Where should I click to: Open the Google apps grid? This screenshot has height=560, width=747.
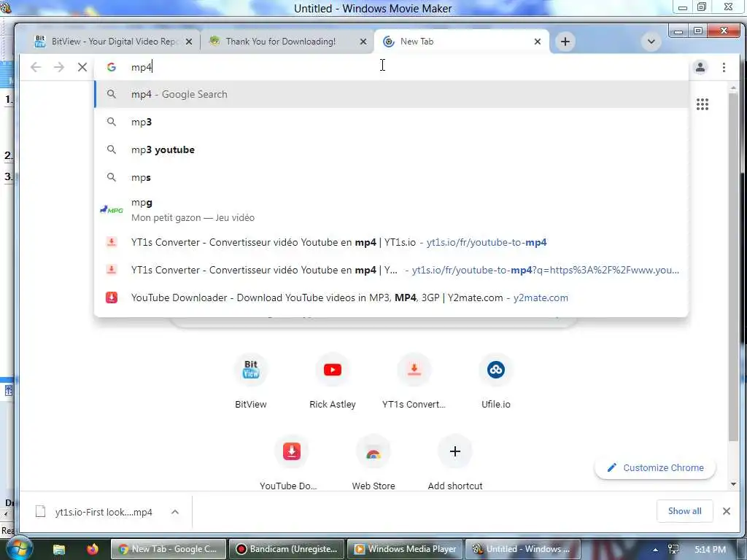click(x=703, y=104)
